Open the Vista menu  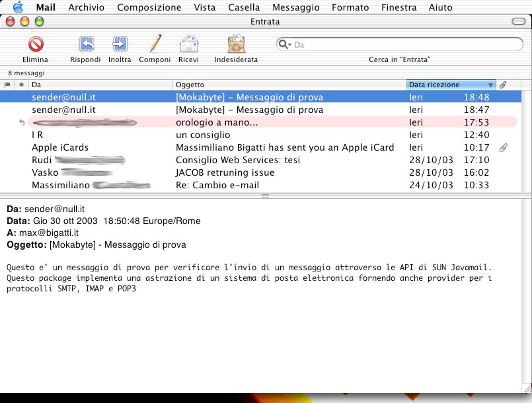pos(205,7)
